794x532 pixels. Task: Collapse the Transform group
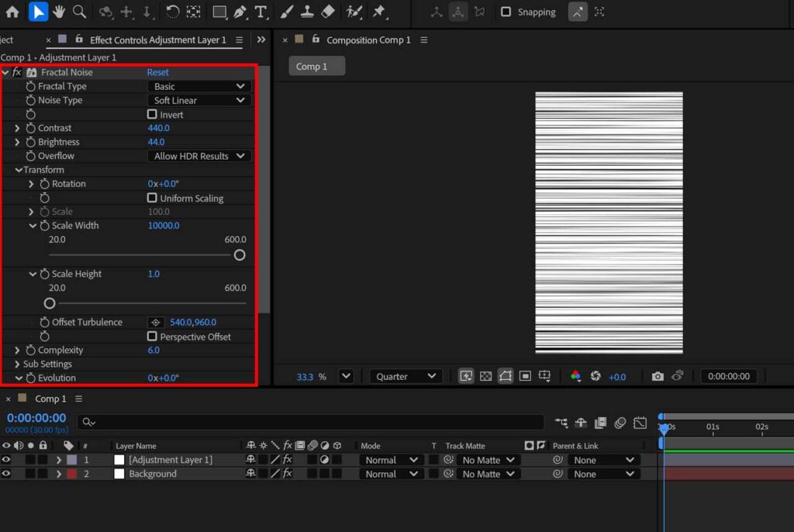pos(19,170)
